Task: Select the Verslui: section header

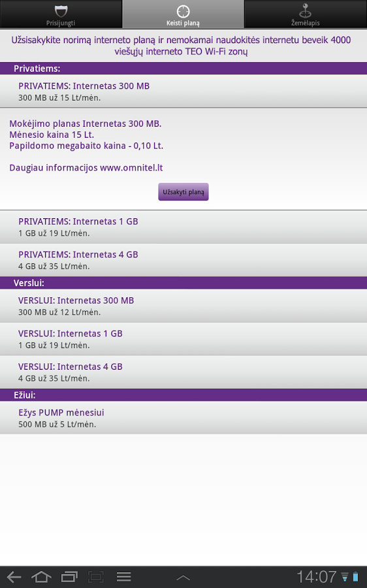Action: [183, 283]
